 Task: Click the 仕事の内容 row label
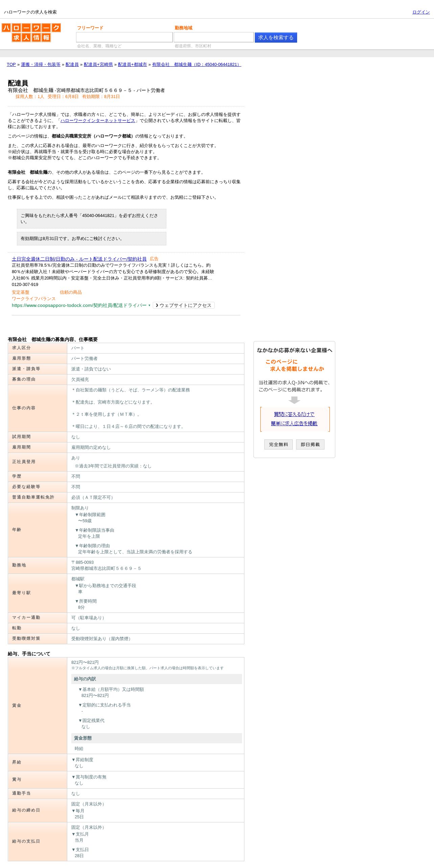[38, 408]
